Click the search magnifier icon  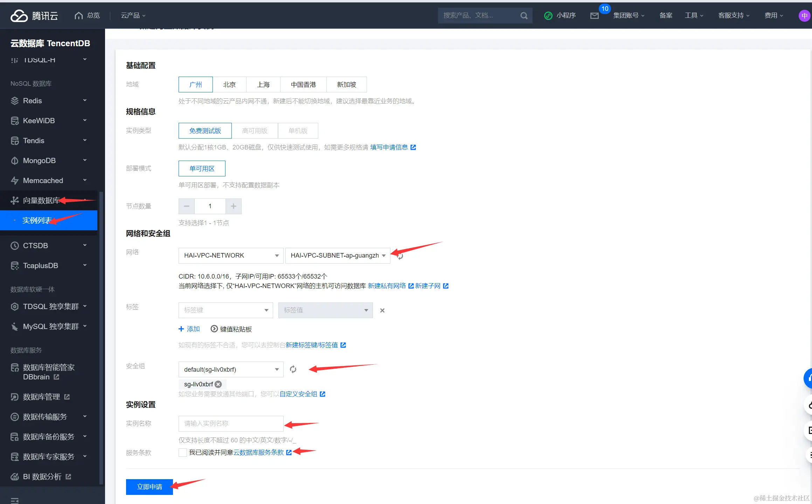click(524, 16)
